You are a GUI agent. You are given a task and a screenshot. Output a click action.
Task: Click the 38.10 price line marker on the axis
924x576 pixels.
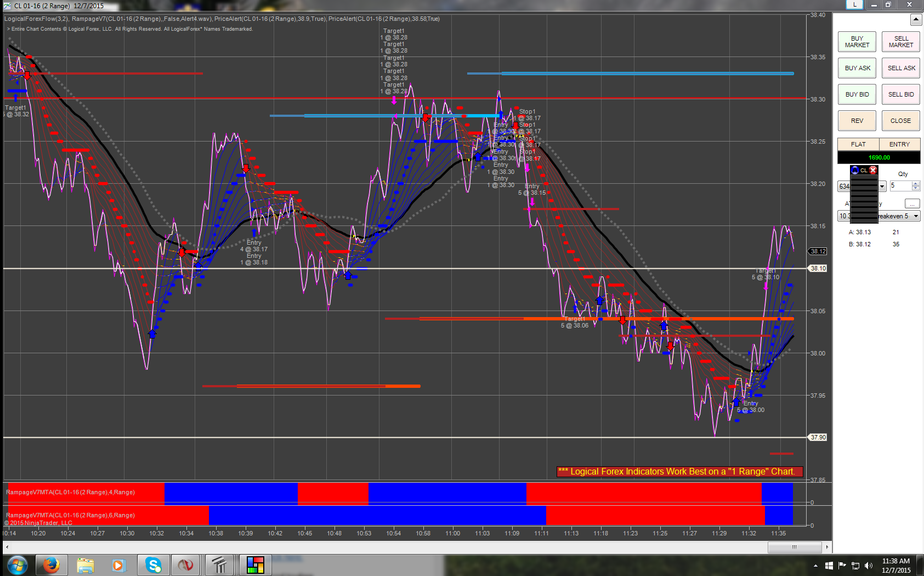point(818,268)
